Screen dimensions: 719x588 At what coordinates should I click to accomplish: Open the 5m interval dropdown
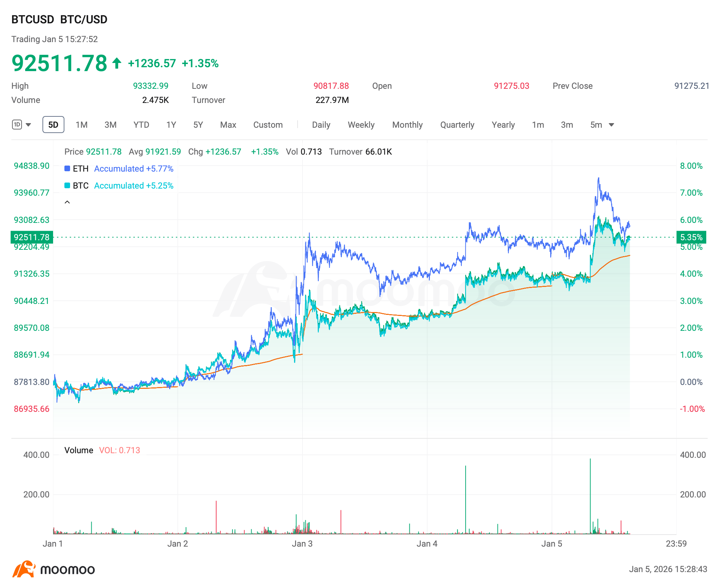pyautogui.click(x=602, y=125)
